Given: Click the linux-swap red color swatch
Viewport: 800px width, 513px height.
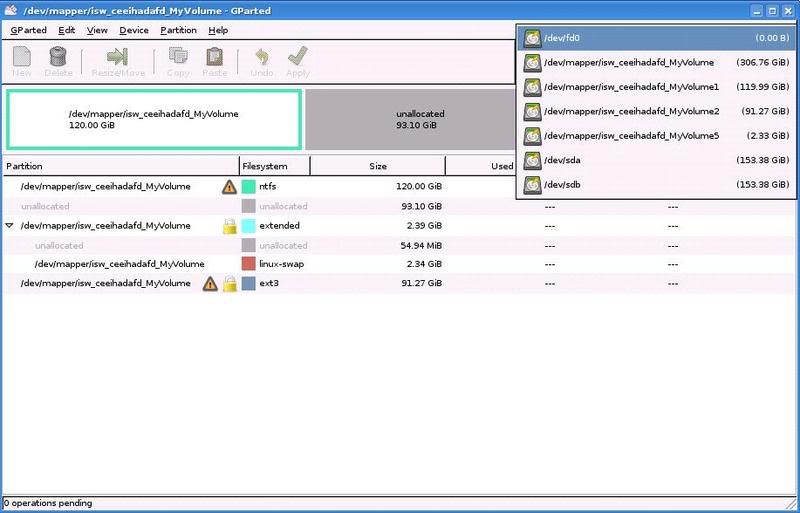Looking at the screenshot, I should tap(248, 264).
